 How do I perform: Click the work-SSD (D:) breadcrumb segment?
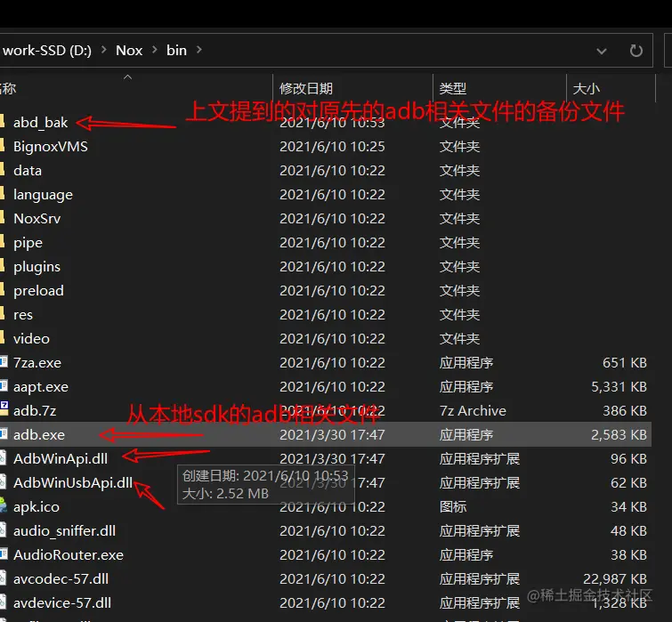point(46,51)
